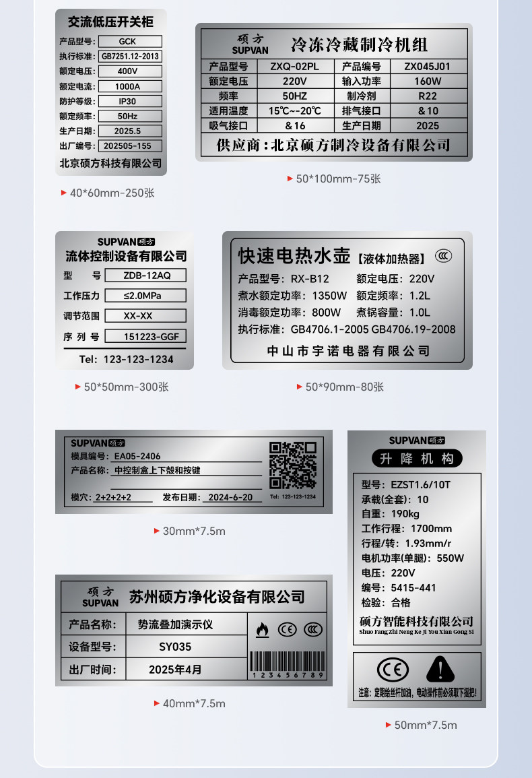Image resolution: width=532 pixels, height=778 pixels.
Task: Click the 40*60mm-250张 size caption
Action: coord(112,193)
